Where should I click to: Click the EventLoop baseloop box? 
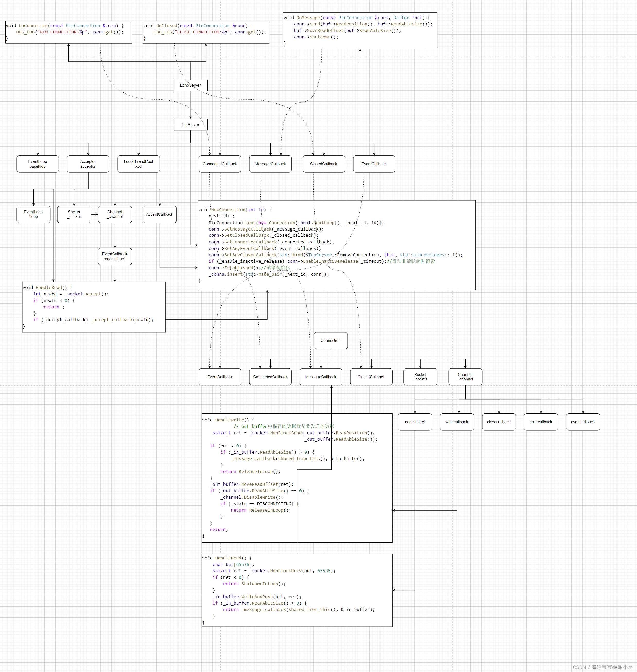38,164
